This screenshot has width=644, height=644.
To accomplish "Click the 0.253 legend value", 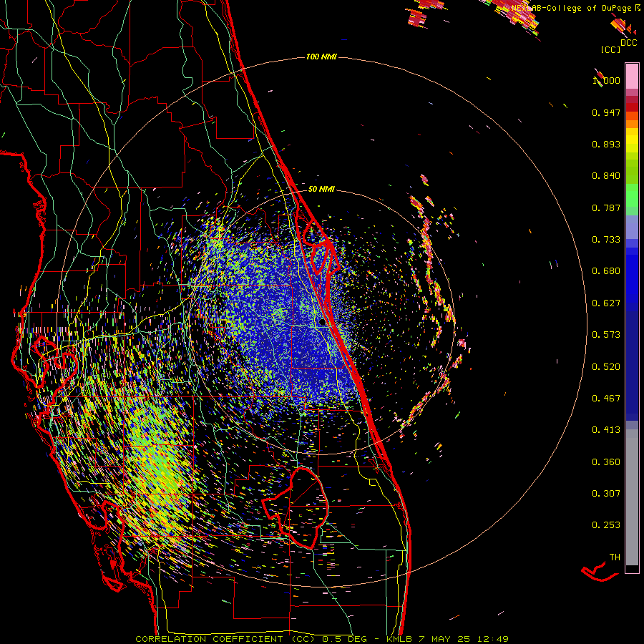I will [x=606, y=525].
